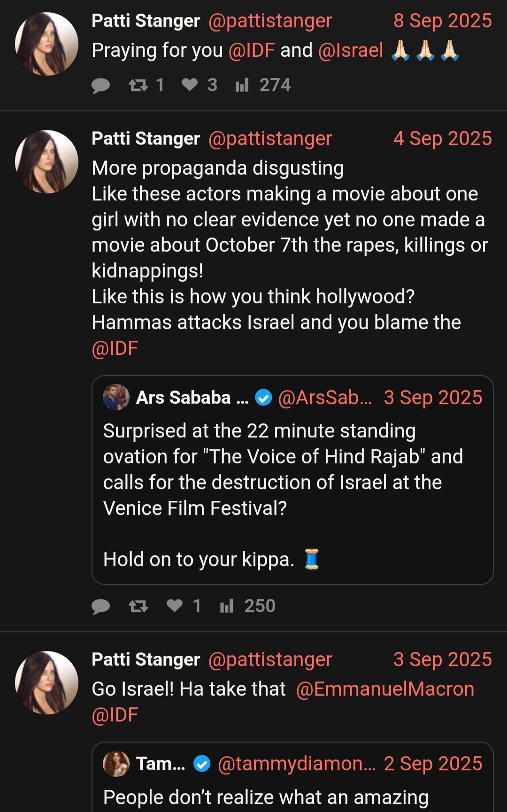507x812 pixels.
Task: Select the Ars Sababa profile picture
Action: [x=116, y=397]
